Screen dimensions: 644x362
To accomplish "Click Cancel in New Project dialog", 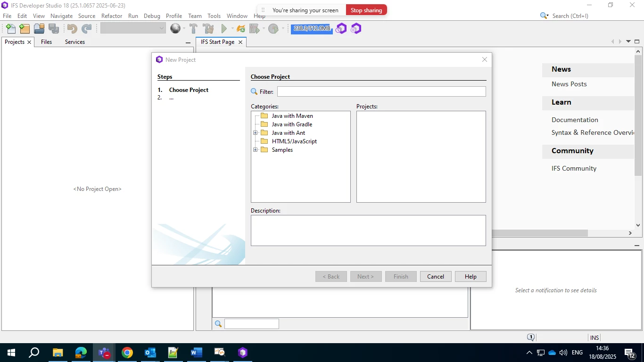I will [x=436, y=277].
